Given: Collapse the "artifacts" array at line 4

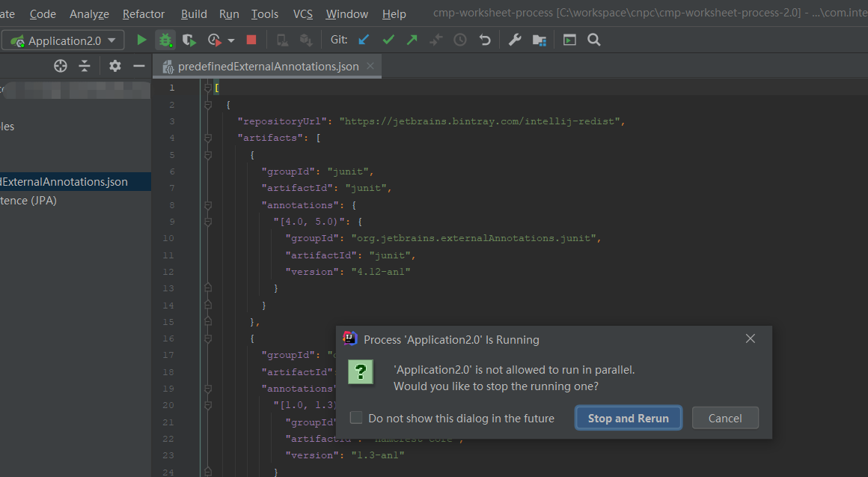Looking at the screenshot, I should tap(208, 138).
